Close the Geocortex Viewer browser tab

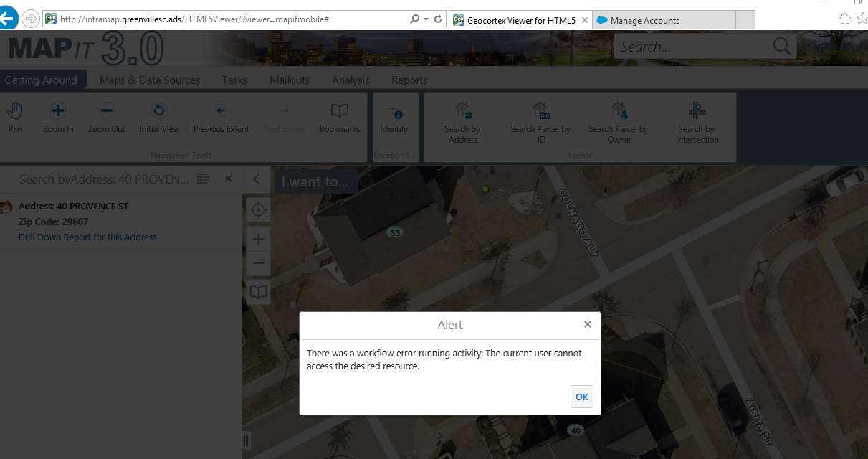(x=584, y=21)
